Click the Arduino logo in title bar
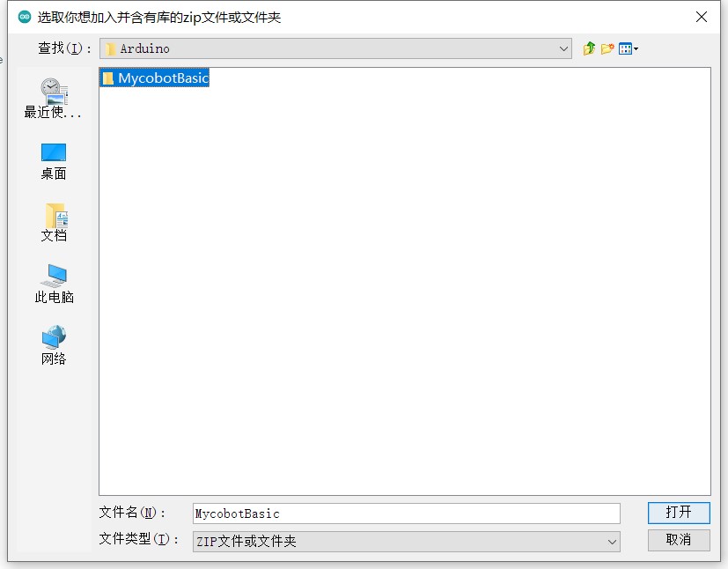This screenshot has width=728, height=569. pyautogui.click(x=24, y=18)
